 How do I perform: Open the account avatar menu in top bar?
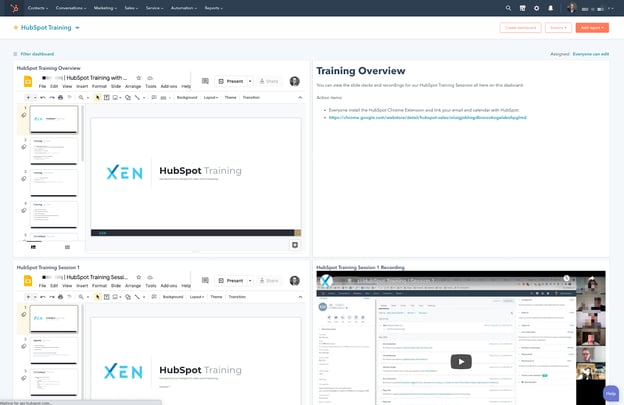tap(572, 8)
